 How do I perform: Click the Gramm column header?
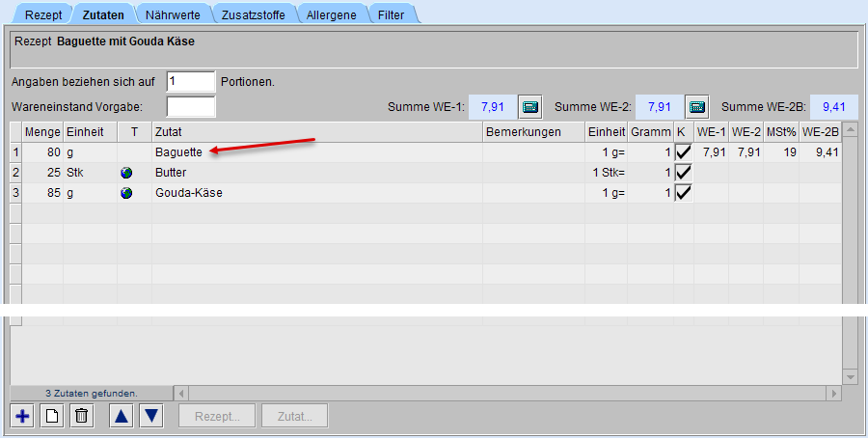point(650,132)
